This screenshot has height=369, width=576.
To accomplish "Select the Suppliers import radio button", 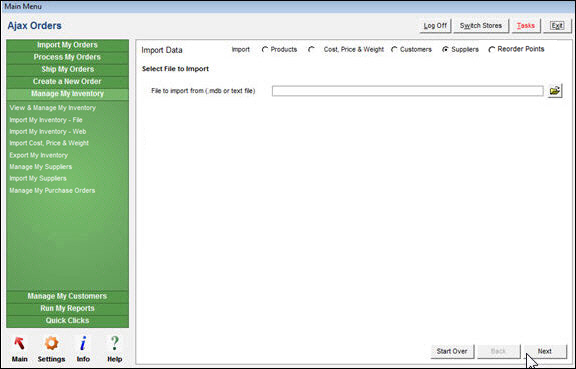I will pyautogui.click(x=445, y=50).
